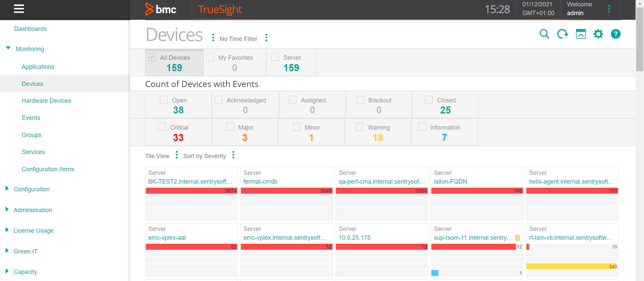Click the No Time Filter label
This screenshot has height=281, width=644.
pos(239,39)
